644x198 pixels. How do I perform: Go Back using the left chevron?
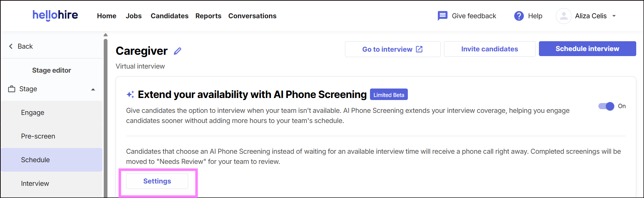coord(11,46)
